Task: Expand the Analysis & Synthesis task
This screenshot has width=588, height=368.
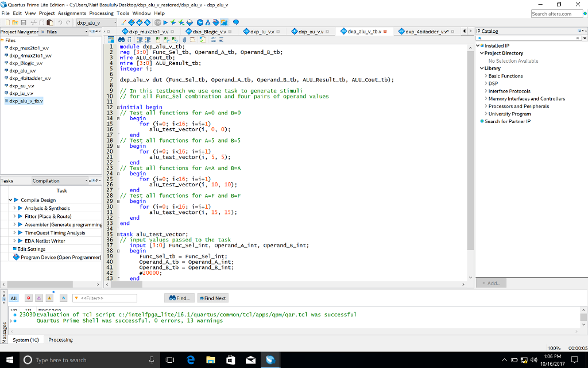Action: 14,208
